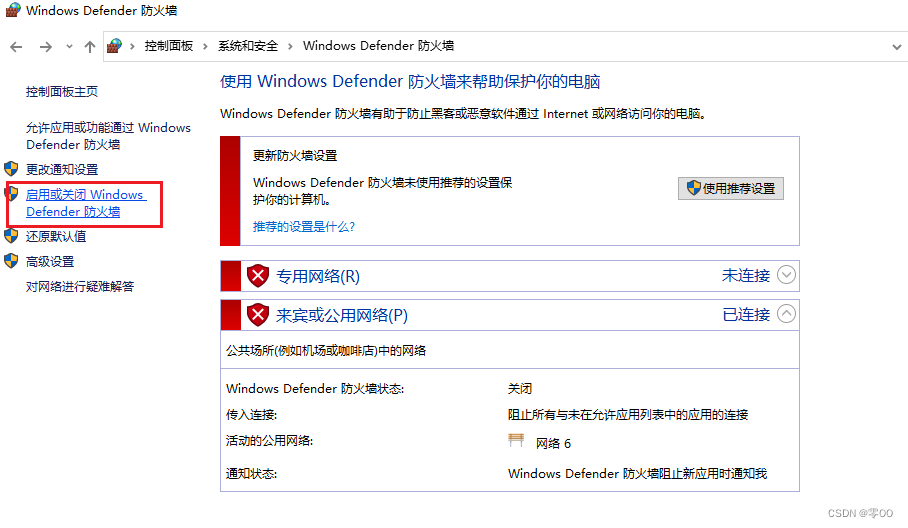The width and height of the screenshot is (908, 528).
Task: Click the 使用推荐设置 button
Action: pos(731,189)
